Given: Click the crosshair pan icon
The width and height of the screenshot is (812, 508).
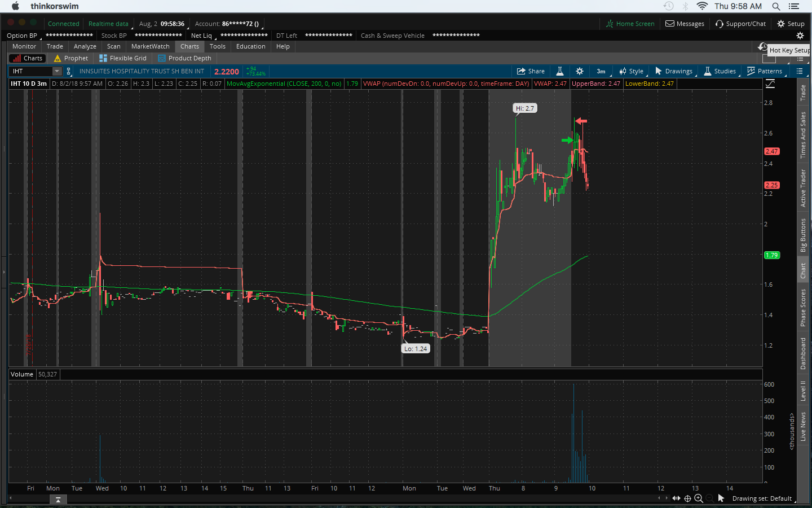Looking at the screenshot, I should point(687,498).
